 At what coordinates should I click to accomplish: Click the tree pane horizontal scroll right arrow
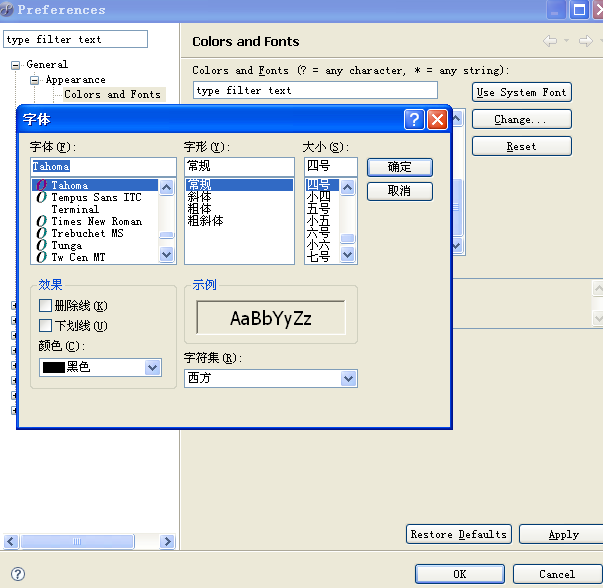pyautogui.click(x=167, y=541)
